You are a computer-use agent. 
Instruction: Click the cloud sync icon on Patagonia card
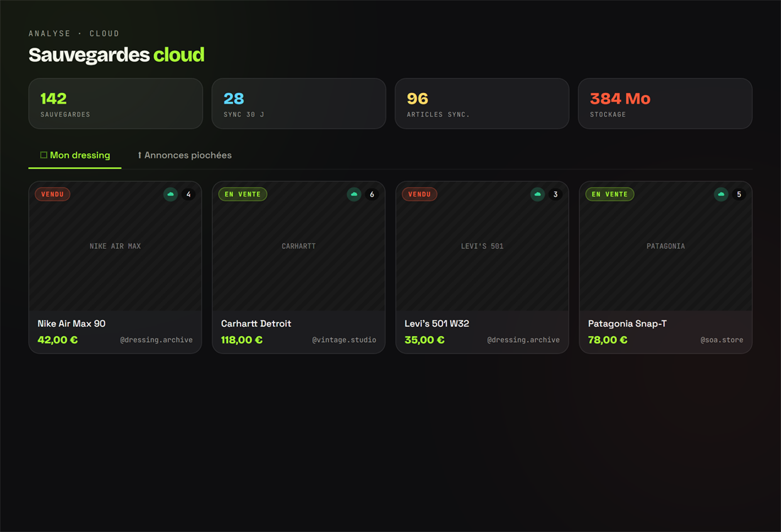coord(721,194)
